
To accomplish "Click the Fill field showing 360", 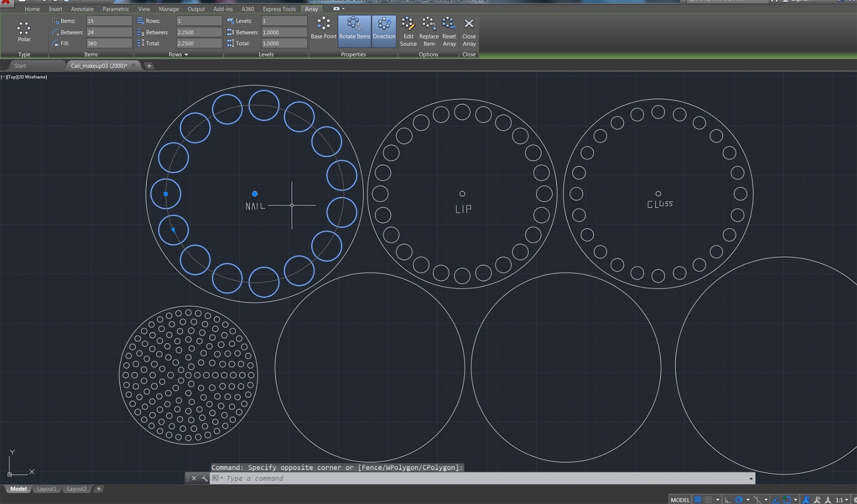I will tap(109, 43).
